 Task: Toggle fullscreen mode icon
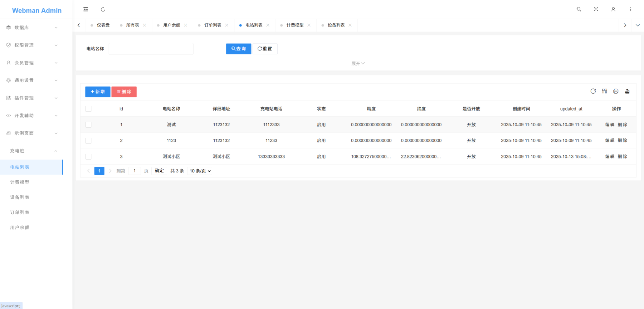[x=596, y=9]
